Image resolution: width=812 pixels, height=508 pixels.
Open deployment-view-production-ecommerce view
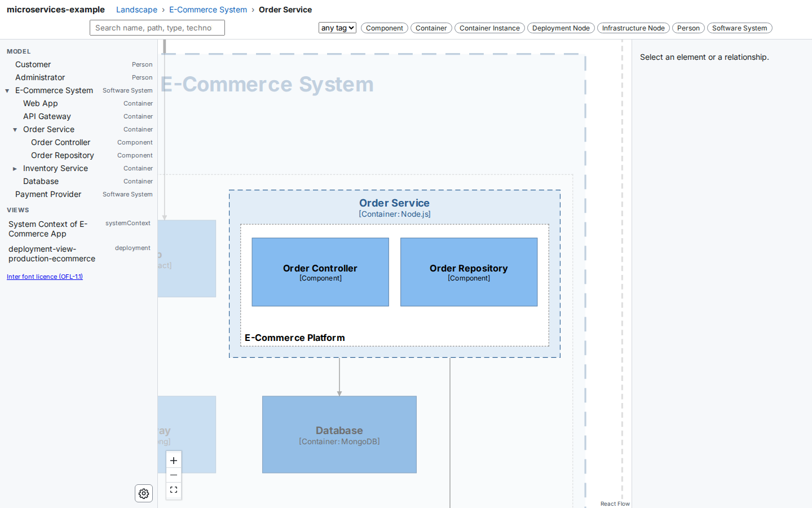coord(79,254)
